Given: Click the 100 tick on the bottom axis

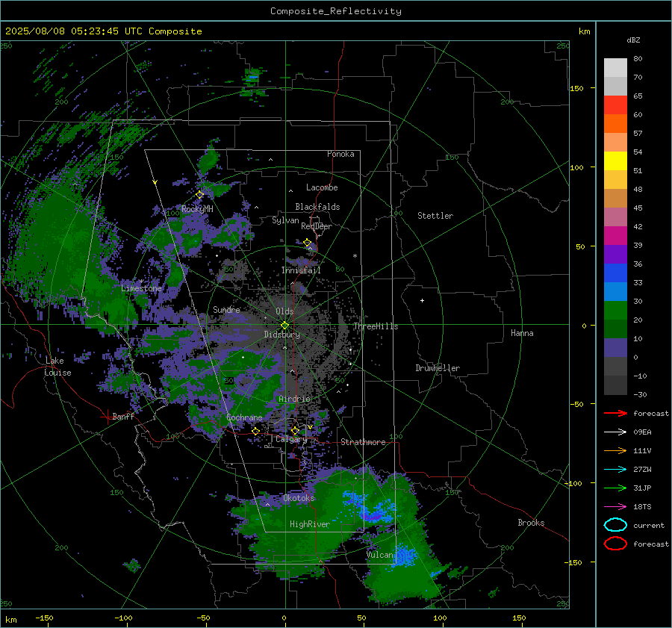Looking at the screenshot, I should pos(440,618).
